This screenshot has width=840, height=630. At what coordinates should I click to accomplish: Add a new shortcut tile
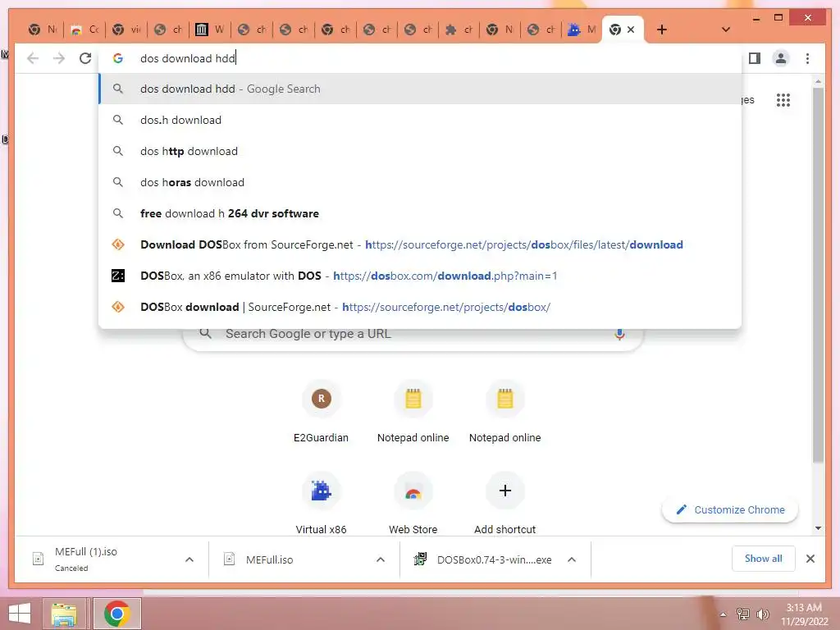point(504,504)
